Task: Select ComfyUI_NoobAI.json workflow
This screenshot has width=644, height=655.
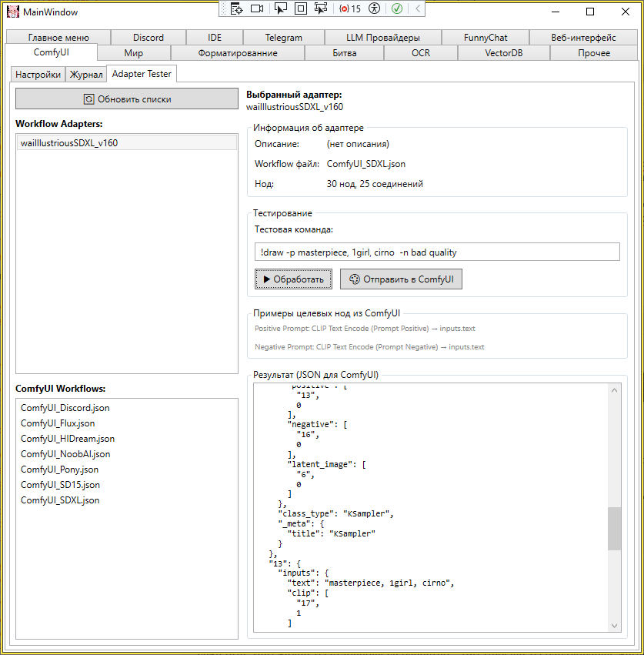Action: [x=127, y=454]
